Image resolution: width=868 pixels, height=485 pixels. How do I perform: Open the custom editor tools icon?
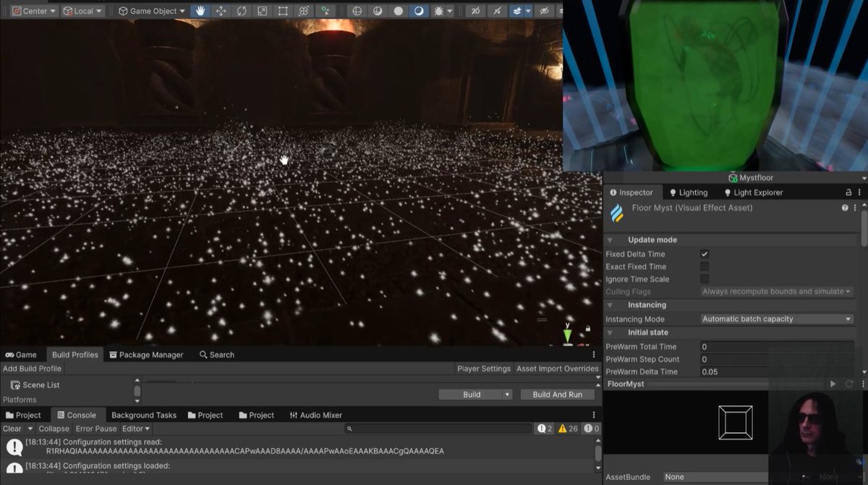(325, 11)
